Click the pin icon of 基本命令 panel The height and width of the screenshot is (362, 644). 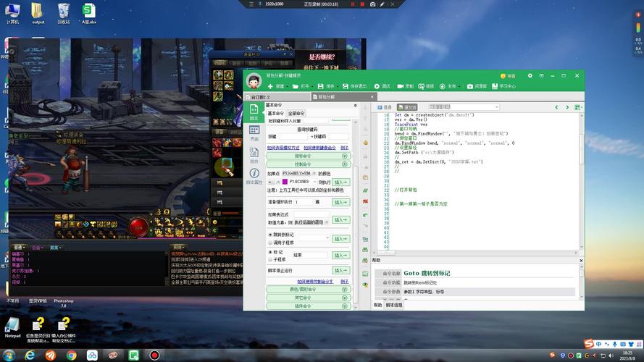355,106
